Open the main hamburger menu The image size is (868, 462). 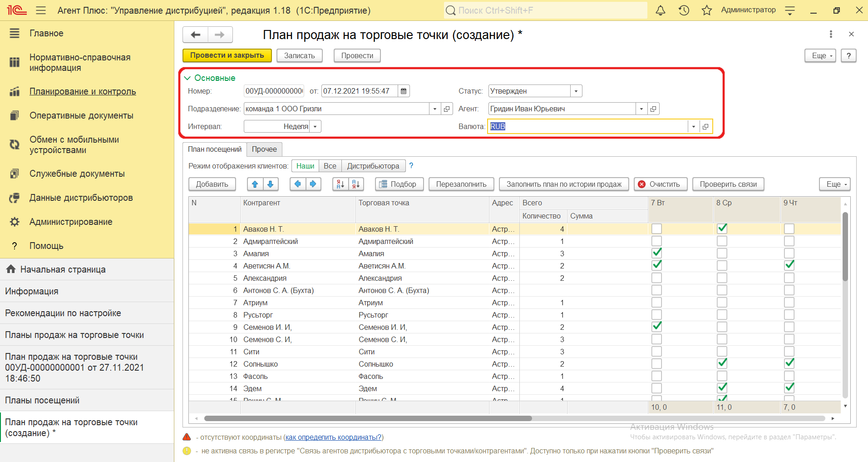point(41,10)
